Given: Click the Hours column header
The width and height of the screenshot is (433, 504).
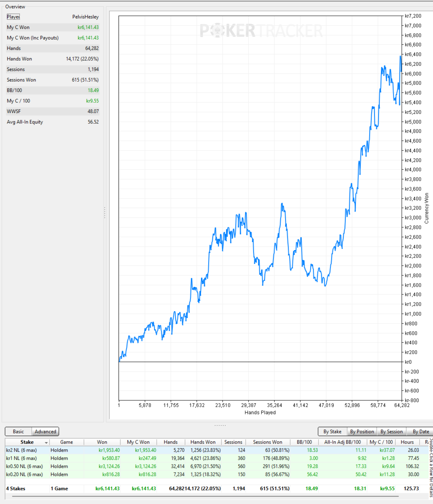Looking at the screenshot, I should pyautogui.click(x=407, y=442).
